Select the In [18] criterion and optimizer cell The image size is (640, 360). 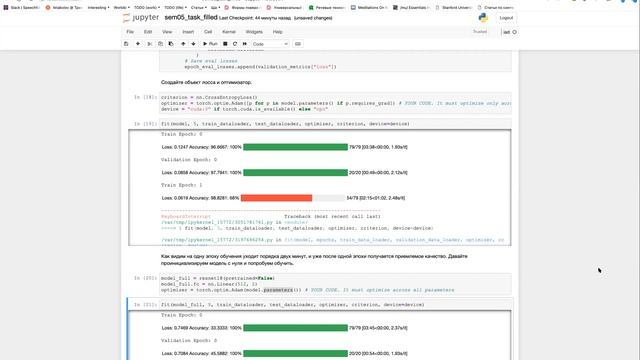[x=336, y=103]
